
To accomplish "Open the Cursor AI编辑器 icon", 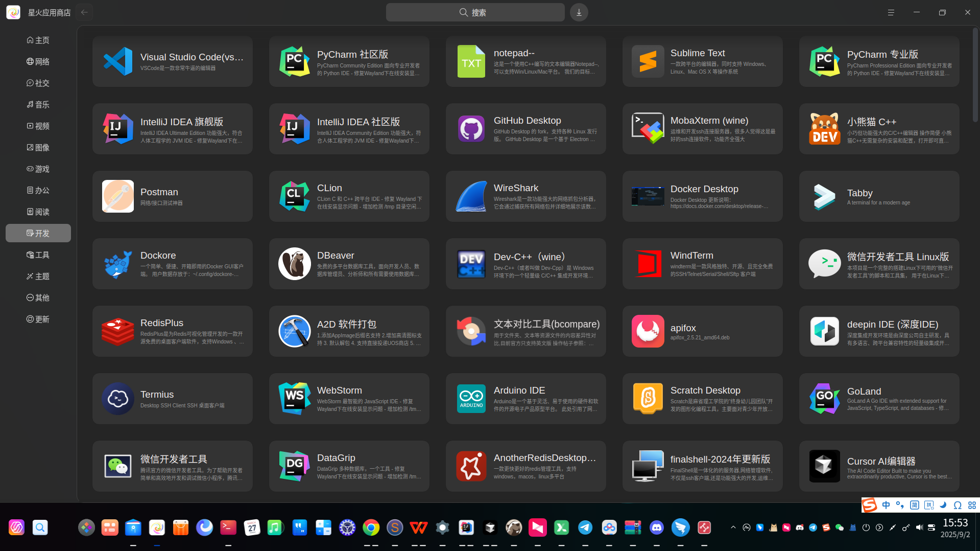I will click(x=824, y=466).
